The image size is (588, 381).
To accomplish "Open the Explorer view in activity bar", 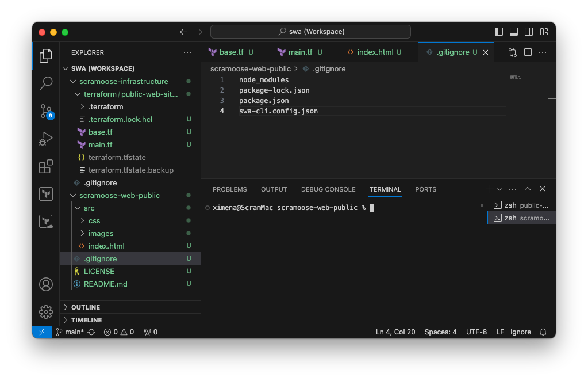I will pos(46,56).
